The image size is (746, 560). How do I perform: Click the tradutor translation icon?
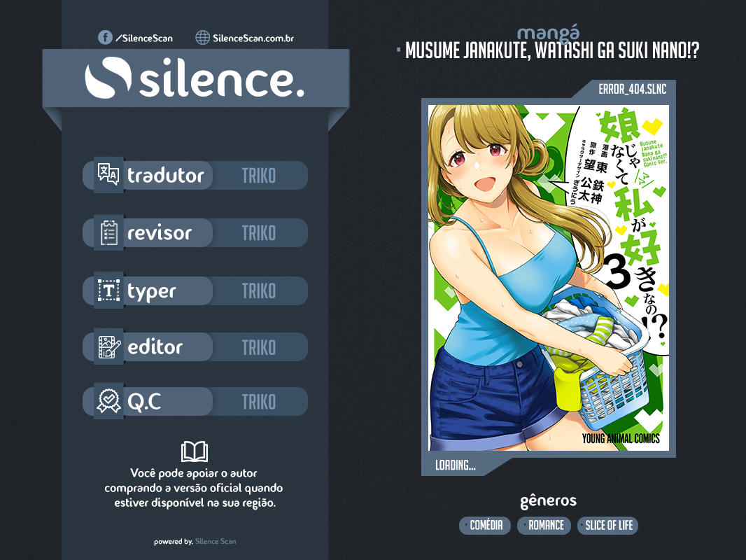108,175
